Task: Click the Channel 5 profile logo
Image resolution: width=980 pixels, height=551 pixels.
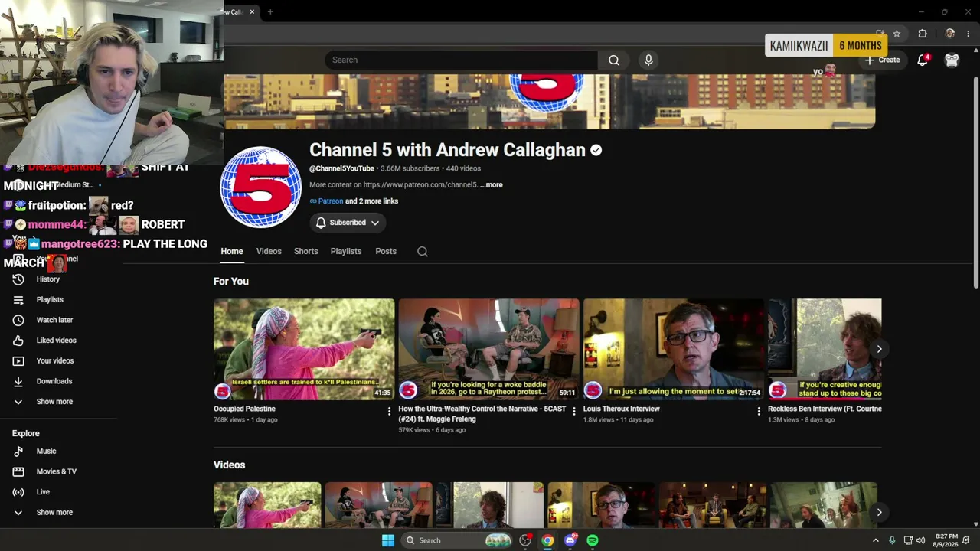Action: click(x=260, y=187)
